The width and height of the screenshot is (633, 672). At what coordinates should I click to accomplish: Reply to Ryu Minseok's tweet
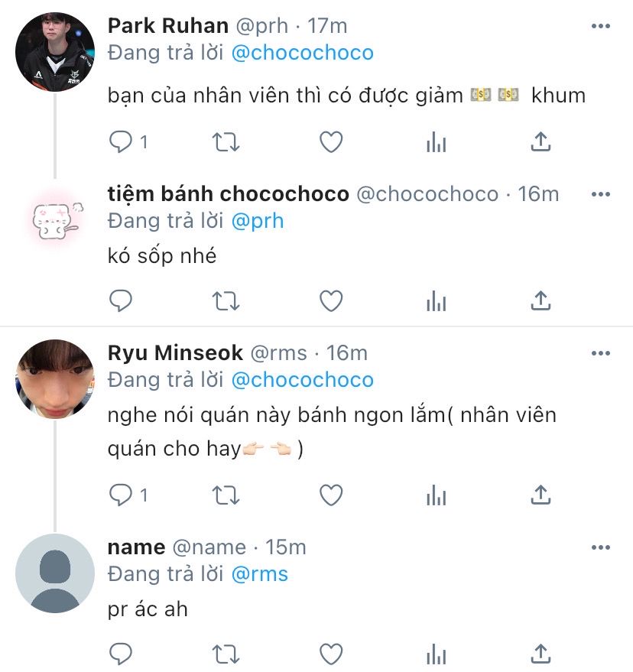pos(121,495)
